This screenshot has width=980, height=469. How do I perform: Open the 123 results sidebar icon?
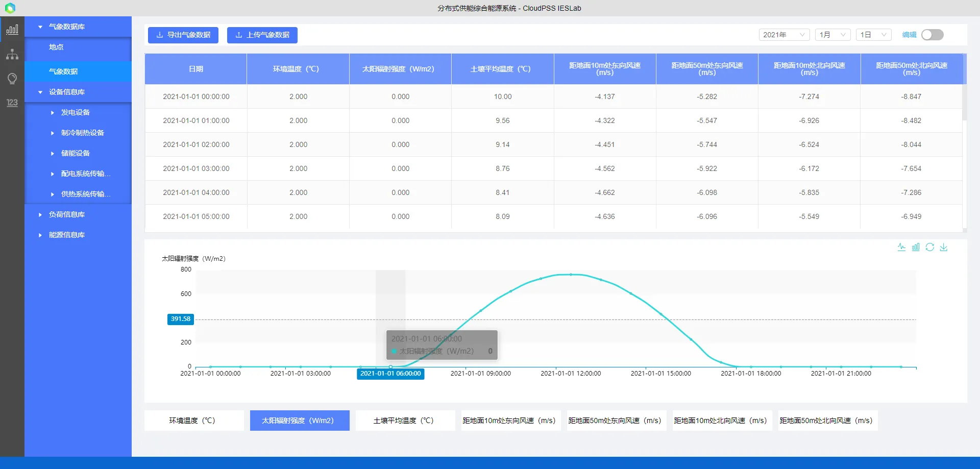(x=12, y=103)
